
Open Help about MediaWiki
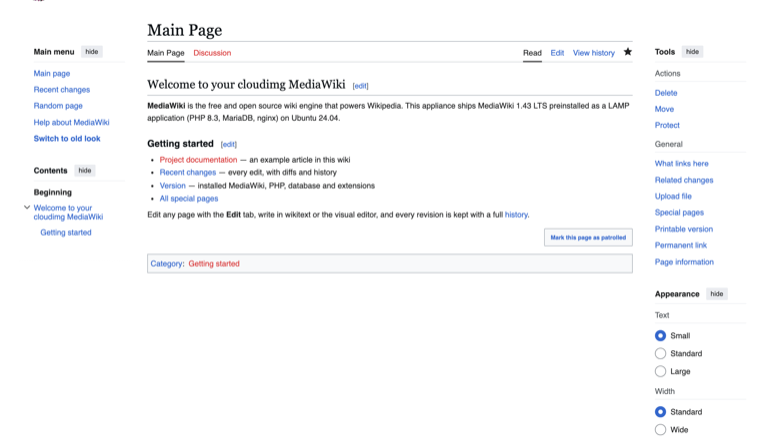coord(72,122)
